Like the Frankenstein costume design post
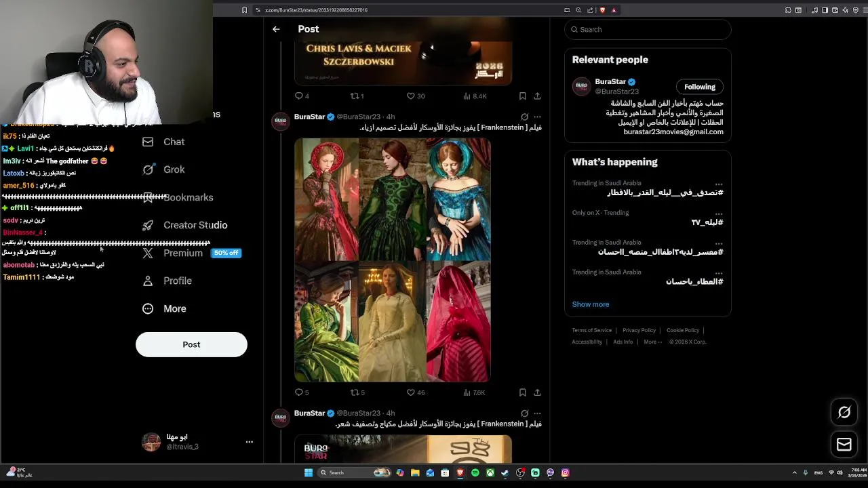This screenshot has height=488, width=868. point(415,392)
